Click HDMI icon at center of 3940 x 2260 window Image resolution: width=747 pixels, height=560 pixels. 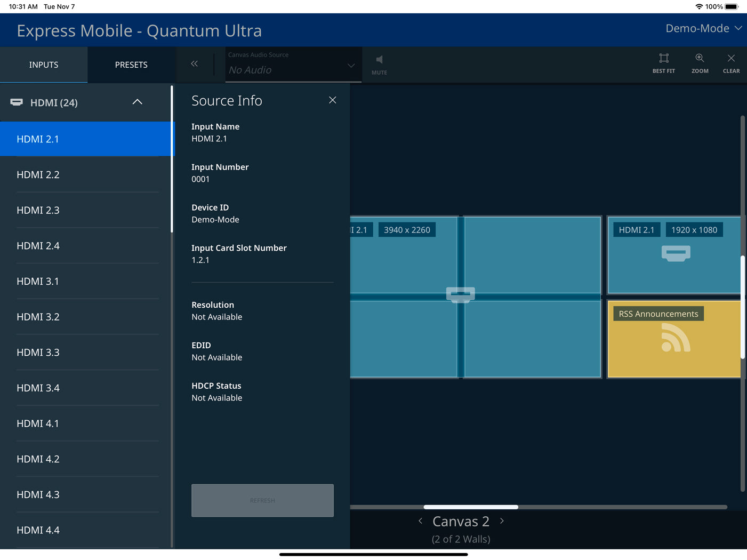pyautogui.click(x=460, y=294)
